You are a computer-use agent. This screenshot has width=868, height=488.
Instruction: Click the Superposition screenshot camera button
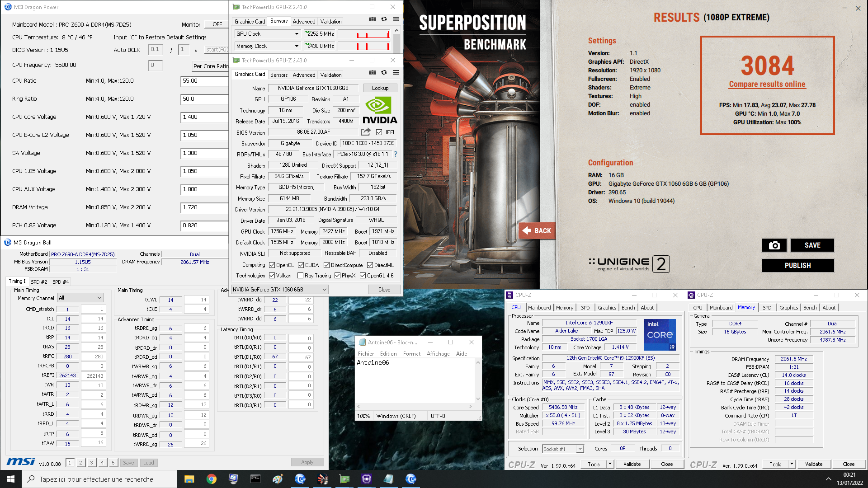[774, 245]
